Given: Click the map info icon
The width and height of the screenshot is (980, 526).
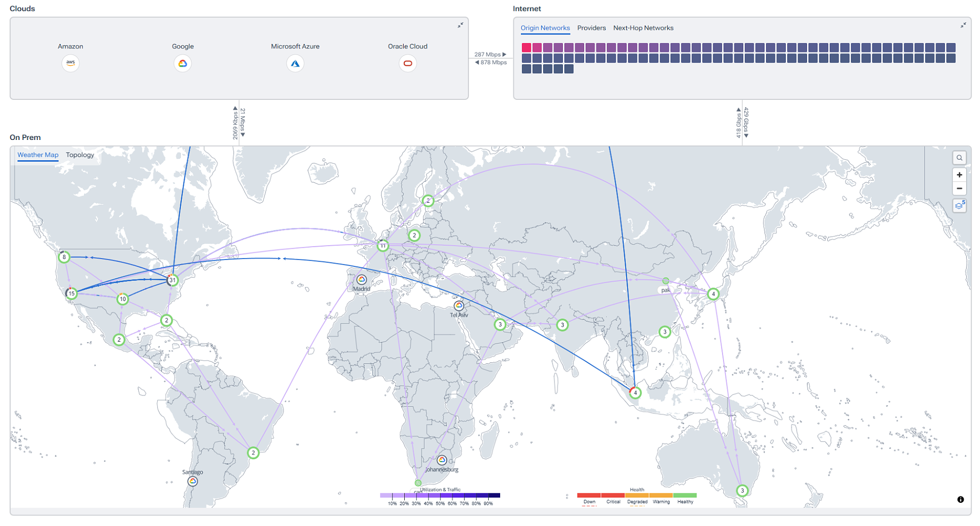Looking at the screenshot, I should [960, 499].
